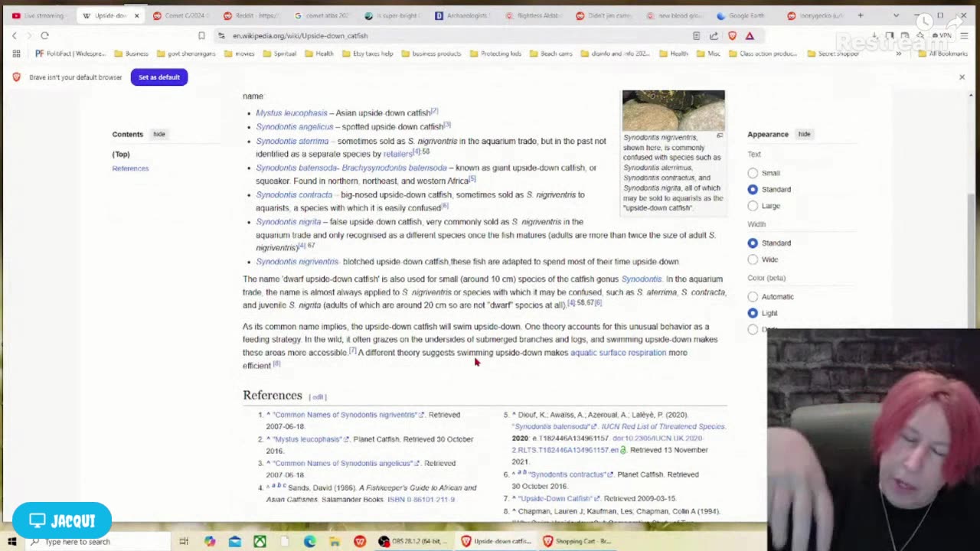Select Light color mode
The height and width of the screenshot is (551, 980).
click(753, 313)
